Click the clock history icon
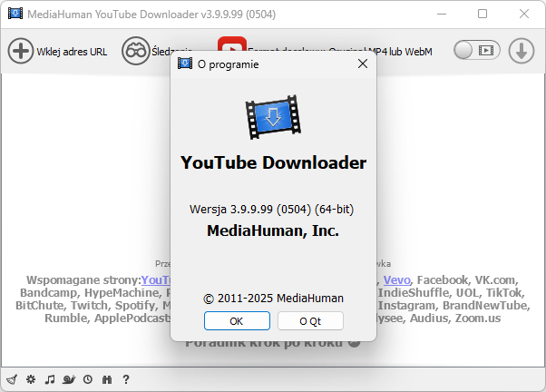546x392 pixels. tap(88, 379)
